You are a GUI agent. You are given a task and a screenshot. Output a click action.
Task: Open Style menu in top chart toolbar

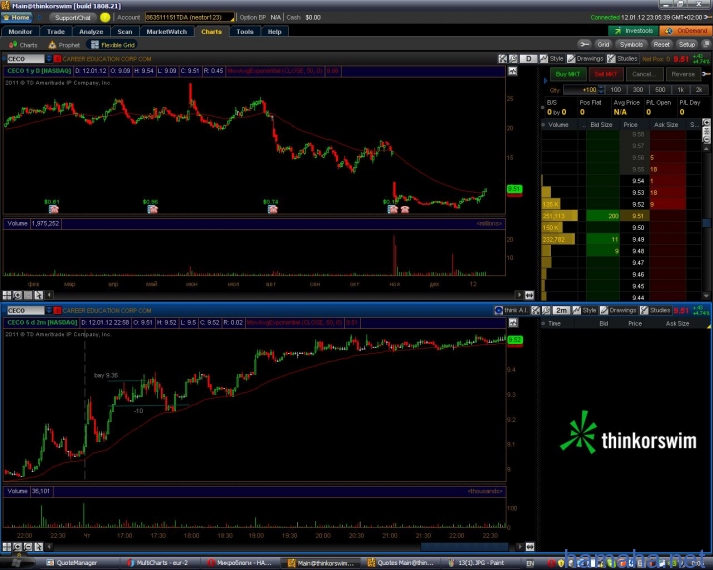point(552,59)
